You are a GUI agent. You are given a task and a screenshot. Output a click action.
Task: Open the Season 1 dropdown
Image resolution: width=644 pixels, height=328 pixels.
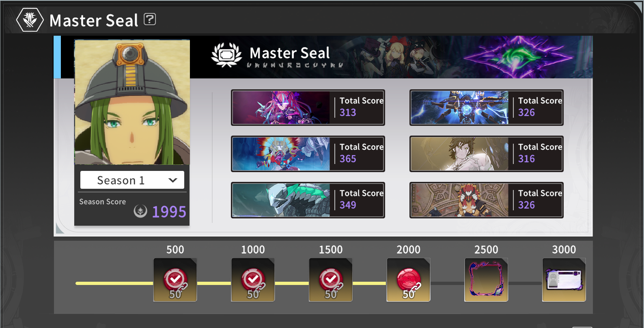[x=132, y=180]
